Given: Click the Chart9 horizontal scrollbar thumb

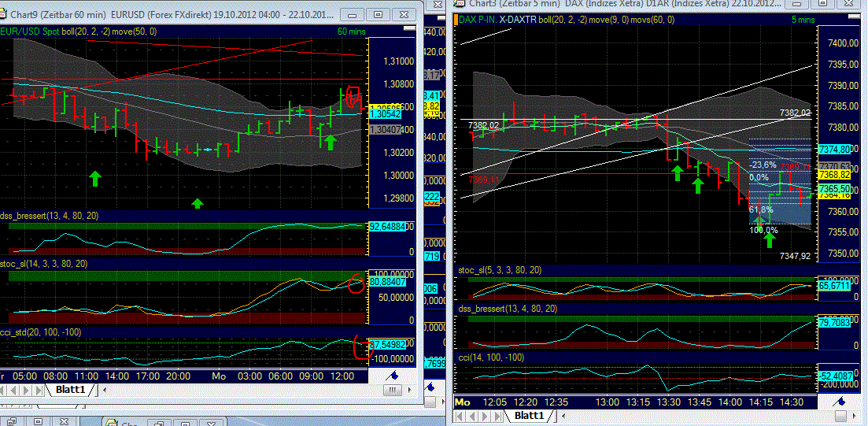Looking at the screenshot, I should [393, 390].
